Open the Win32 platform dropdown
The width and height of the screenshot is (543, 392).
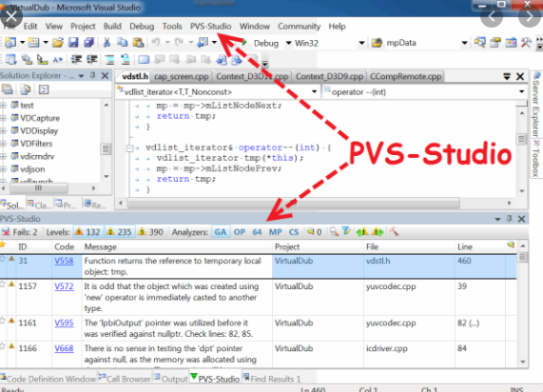click(361, 43)
